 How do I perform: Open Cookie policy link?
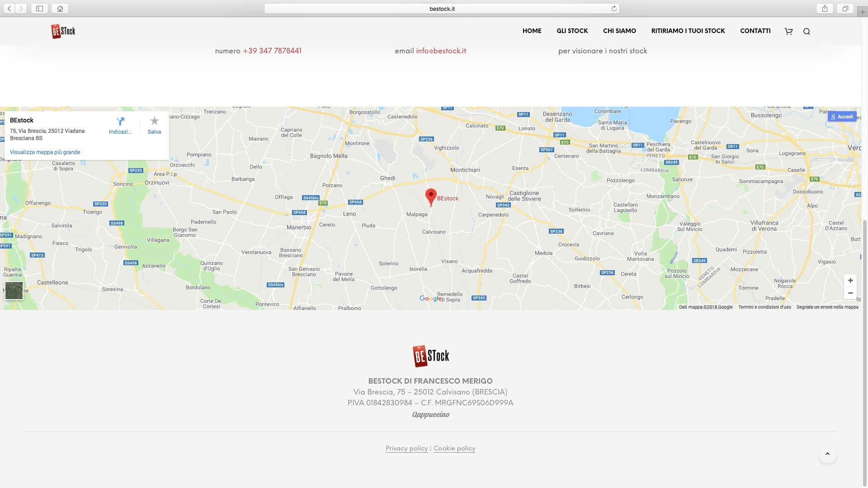click(x=454, y=448)
